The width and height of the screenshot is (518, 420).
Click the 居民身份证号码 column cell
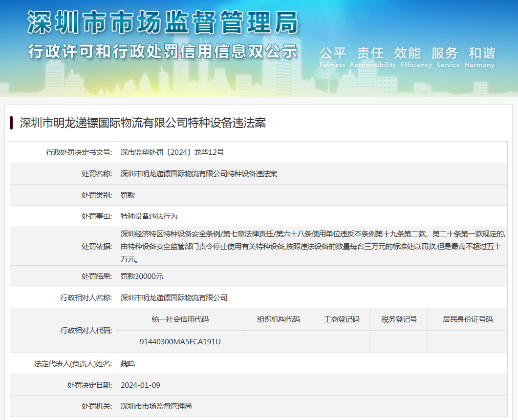click(x=468, y=319)
